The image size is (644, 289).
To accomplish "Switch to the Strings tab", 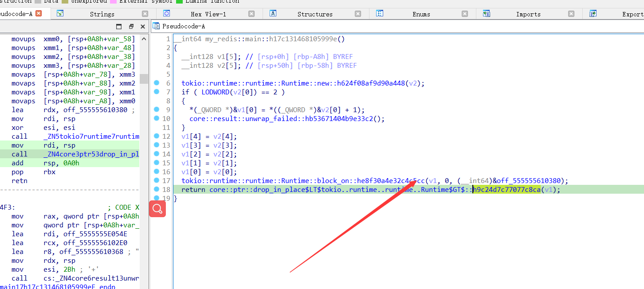I will click(x=102, y=14).
